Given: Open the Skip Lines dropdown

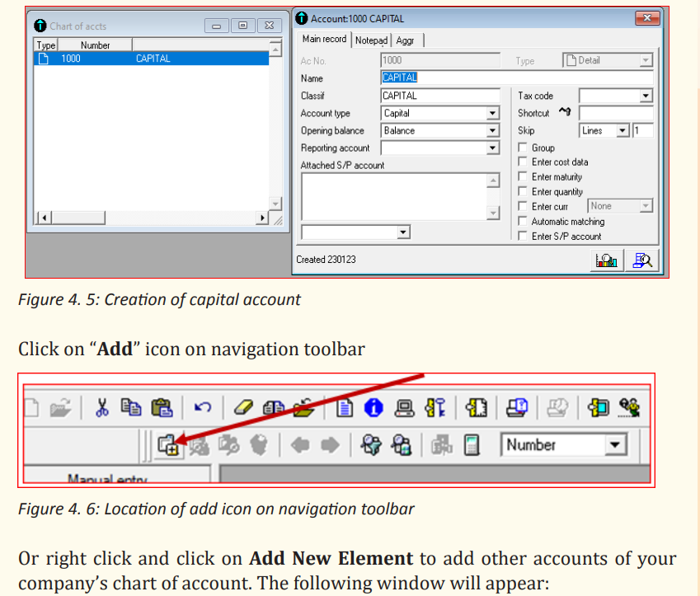Looking at the screenshot, I should (x=622, y=130).
